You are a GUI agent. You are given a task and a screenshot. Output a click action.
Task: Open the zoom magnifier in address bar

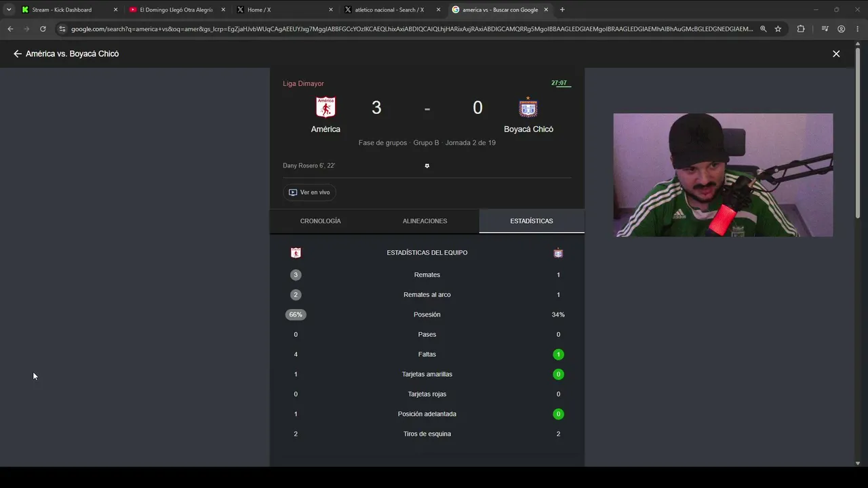(x=764, y=29)
